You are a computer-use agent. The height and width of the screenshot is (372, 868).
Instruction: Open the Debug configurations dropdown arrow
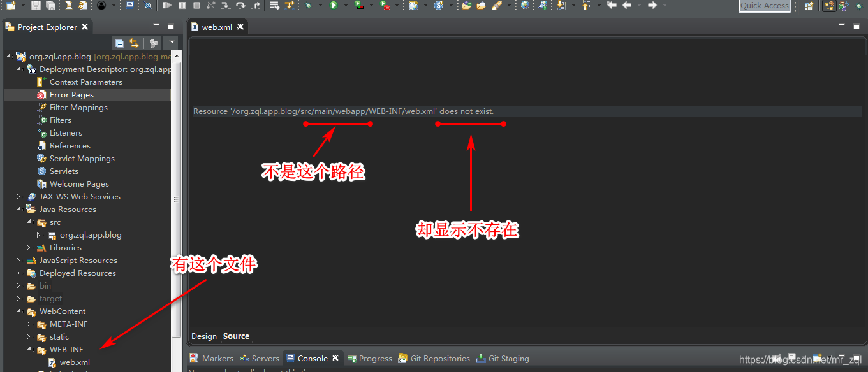click(320, 5)
